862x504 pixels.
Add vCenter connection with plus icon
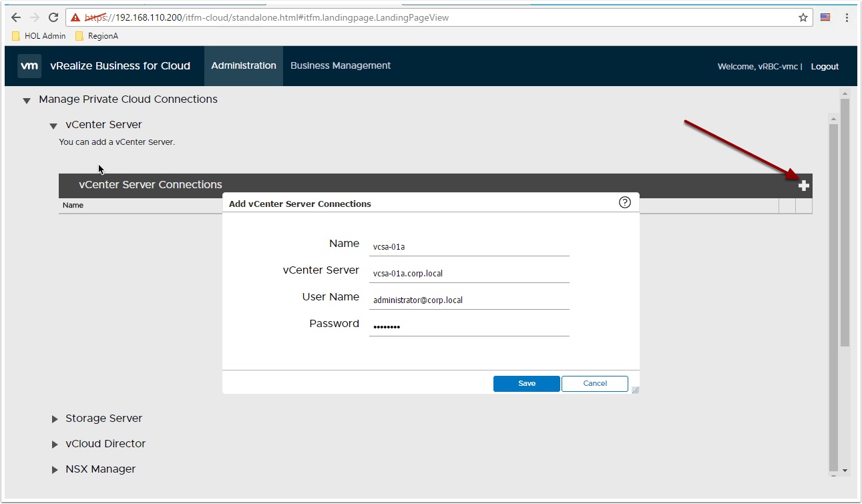pos(804,186)
